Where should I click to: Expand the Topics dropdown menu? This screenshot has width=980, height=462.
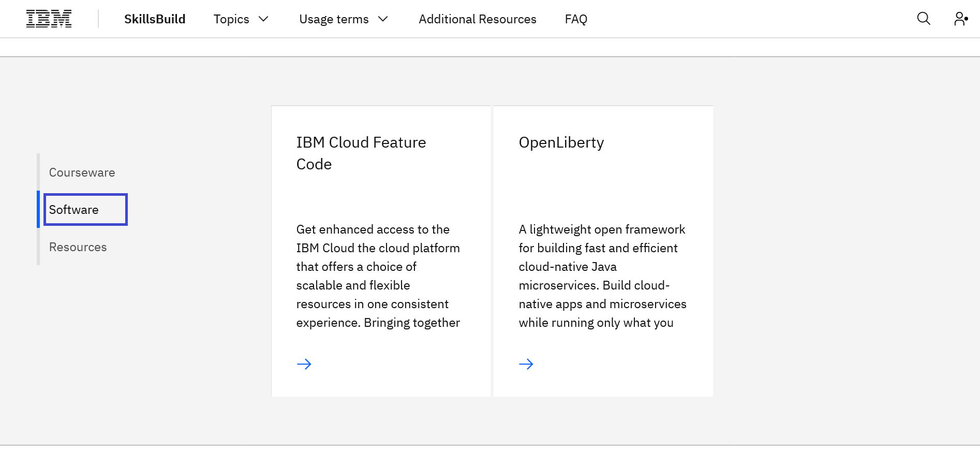[241, 19]
